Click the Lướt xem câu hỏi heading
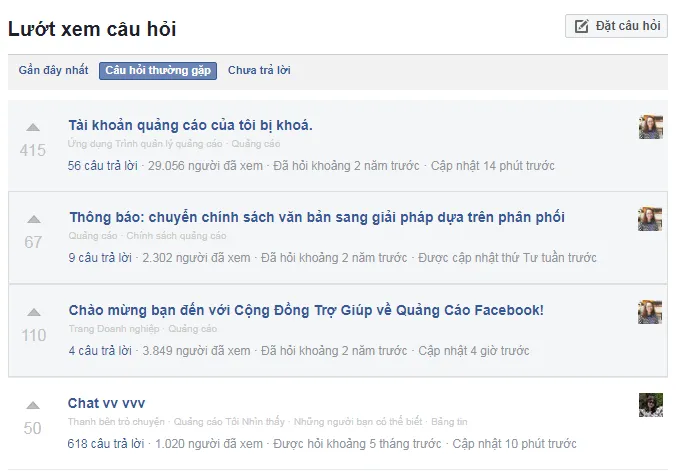The image size is (683, 475). point(92,29)
